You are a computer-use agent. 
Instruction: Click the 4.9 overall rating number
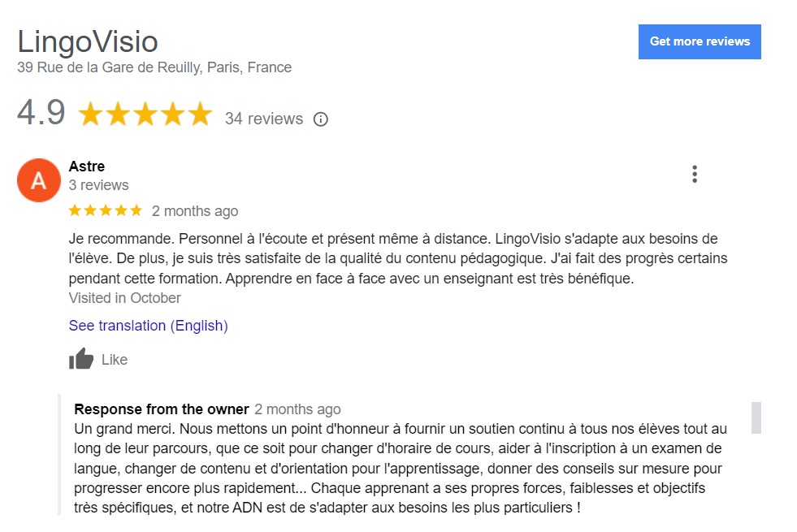(x=41, y=115)
